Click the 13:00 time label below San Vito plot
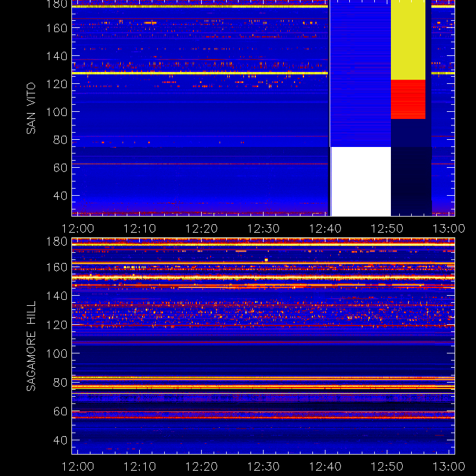The image size is (476, 476). click(449, 228)
